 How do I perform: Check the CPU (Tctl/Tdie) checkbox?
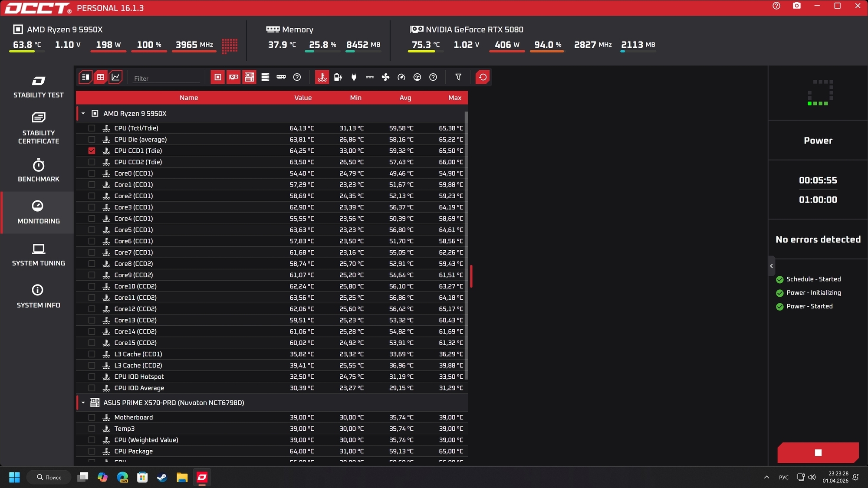click(92, 128)
